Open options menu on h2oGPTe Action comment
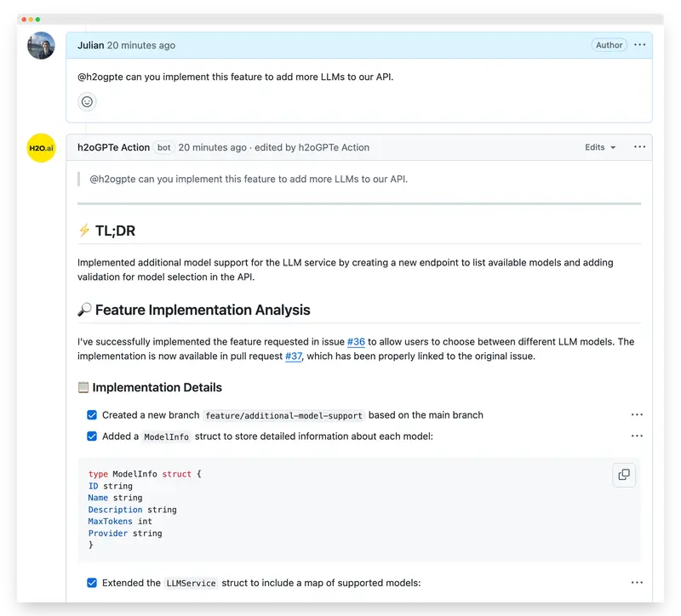This screenshot has height=616, width=681. pyautogui.click(x=639, y=146)
